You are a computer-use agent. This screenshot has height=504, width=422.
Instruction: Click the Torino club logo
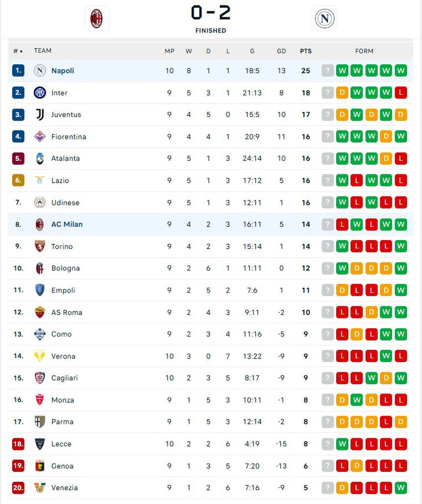click(40, 246)
